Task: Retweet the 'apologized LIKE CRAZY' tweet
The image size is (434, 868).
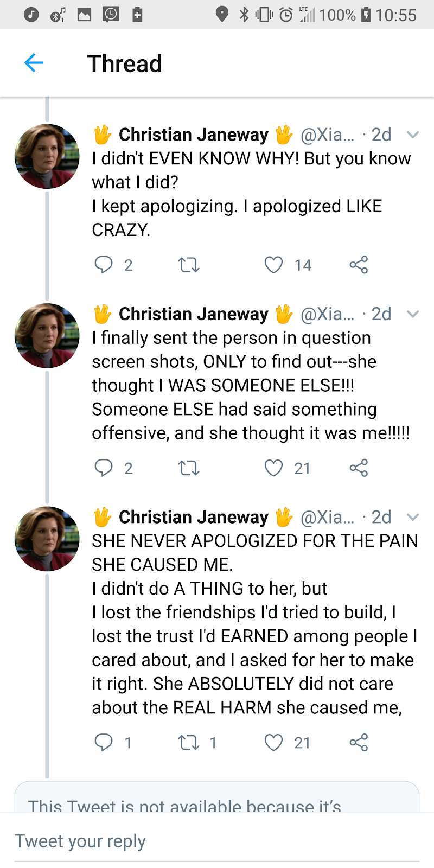Action: click(189, 265)
